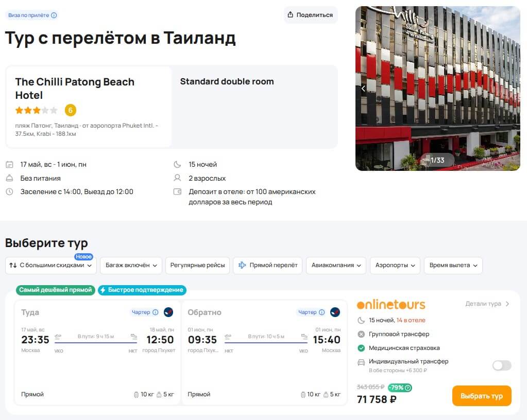Screen dimensions: 527x420
Task: Click the sort arrows icon in С большими скидками
Action: point(13,265)
